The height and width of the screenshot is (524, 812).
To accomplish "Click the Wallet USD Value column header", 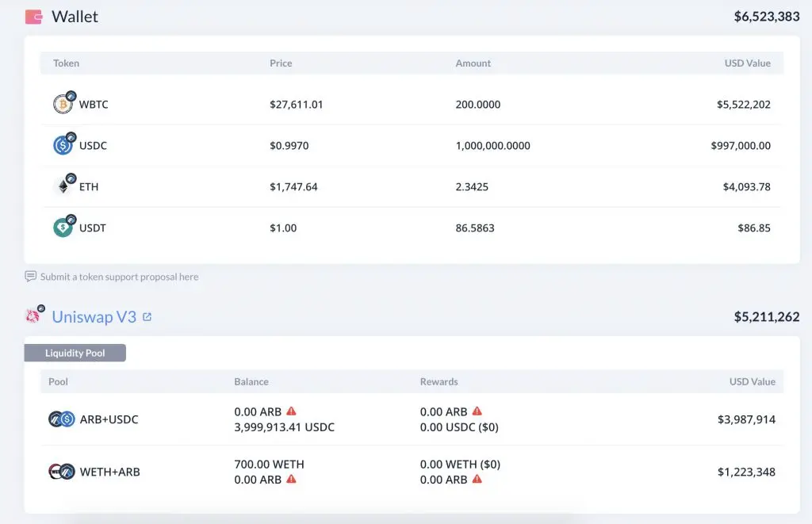I will pyautogui.click(x=747, y=63).
